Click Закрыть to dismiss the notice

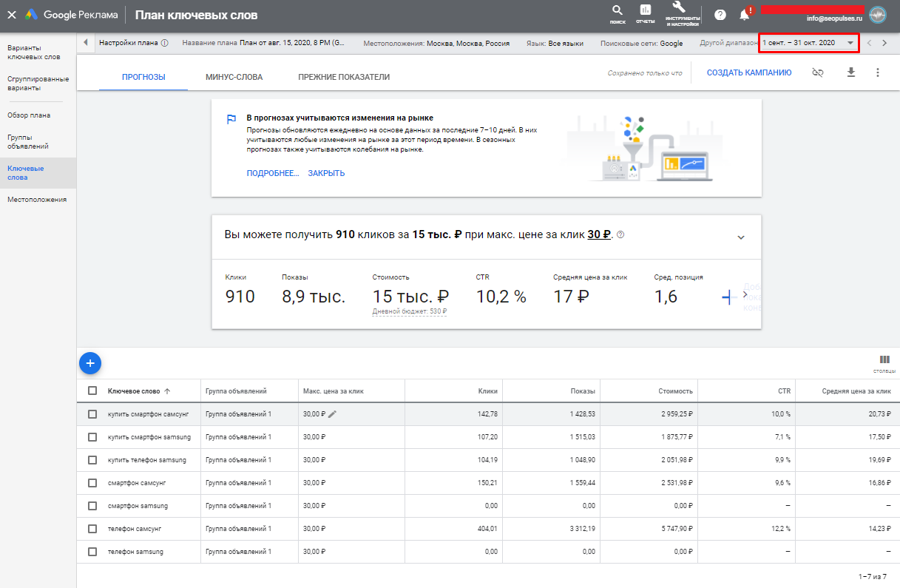pyautogui.click(x=326, y=173)
